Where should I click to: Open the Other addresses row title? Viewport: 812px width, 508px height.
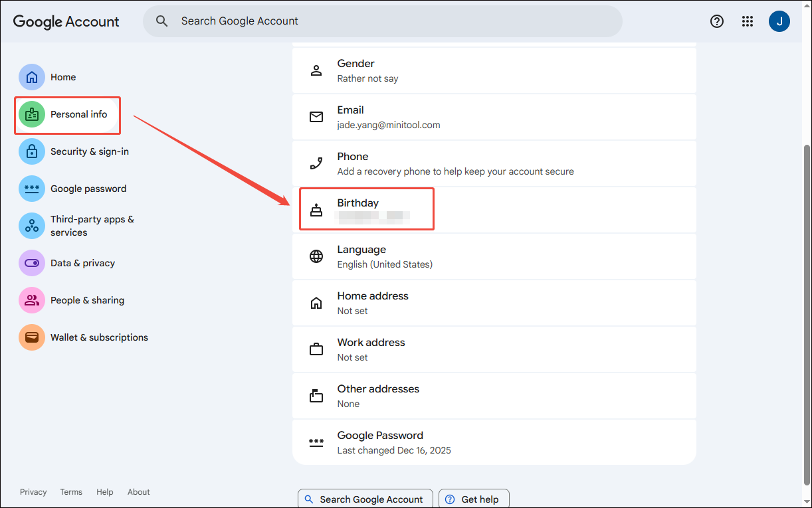tap(378, 389)
